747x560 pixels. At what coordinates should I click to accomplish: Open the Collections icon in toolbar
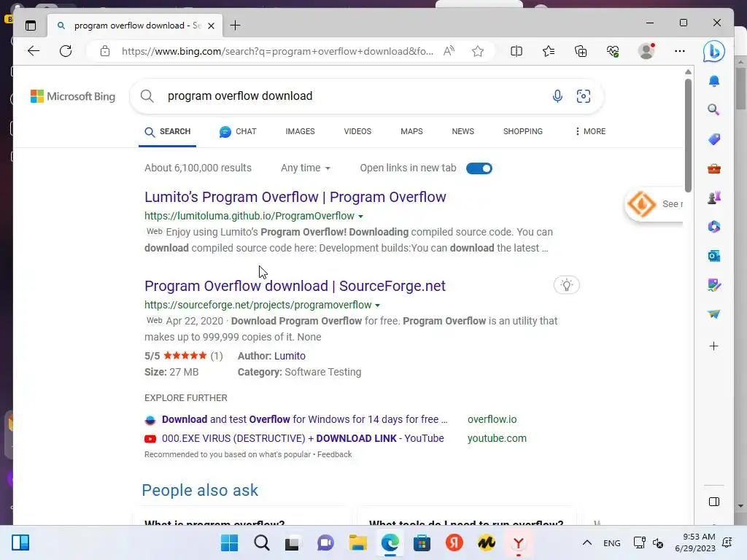(x=581, y=51)
